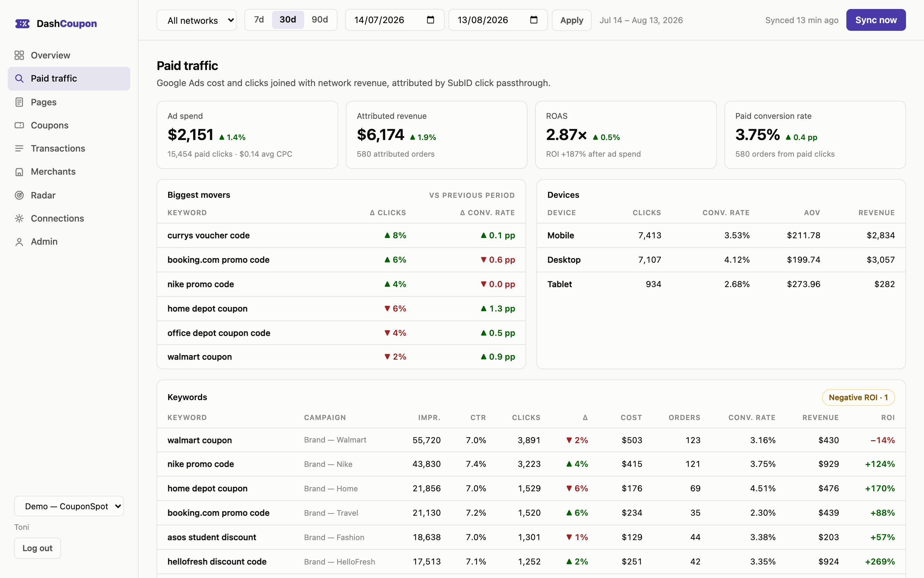Select the 7d range toggle
924x578 pixels.
click(259, 20)
